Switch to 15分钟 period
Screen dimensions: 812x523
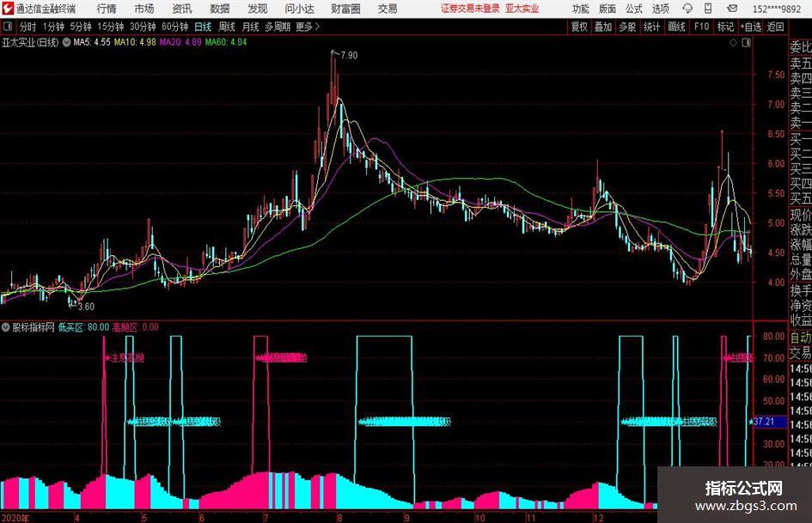(x=111, y=27)
